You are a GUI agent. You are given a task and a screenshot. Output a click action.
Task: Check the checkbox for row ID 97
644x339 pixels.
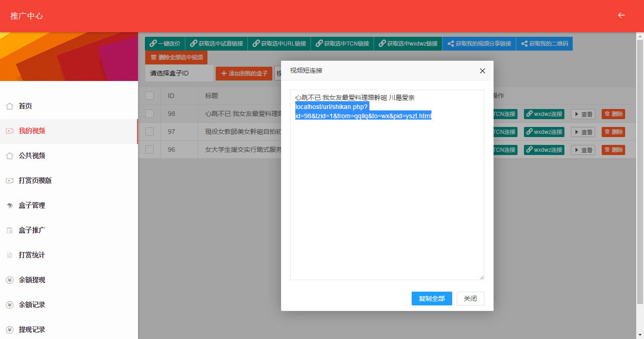149,132
